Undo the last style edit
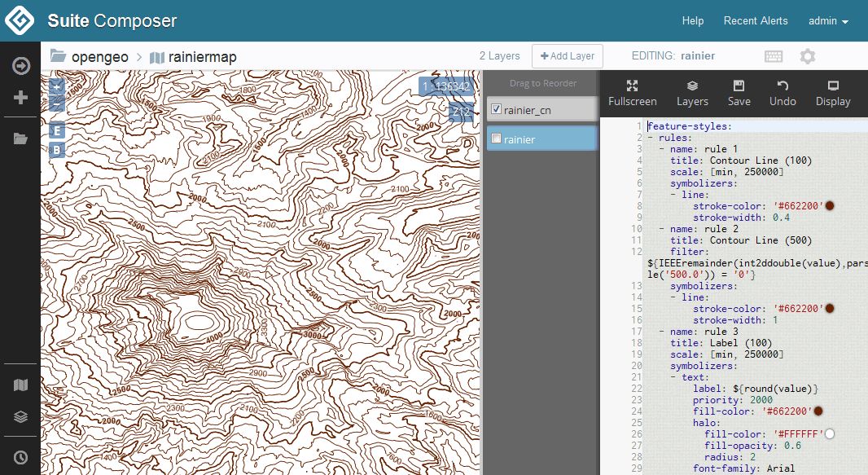868x475 pixels. pyautogui.click(x=783, y=92)
